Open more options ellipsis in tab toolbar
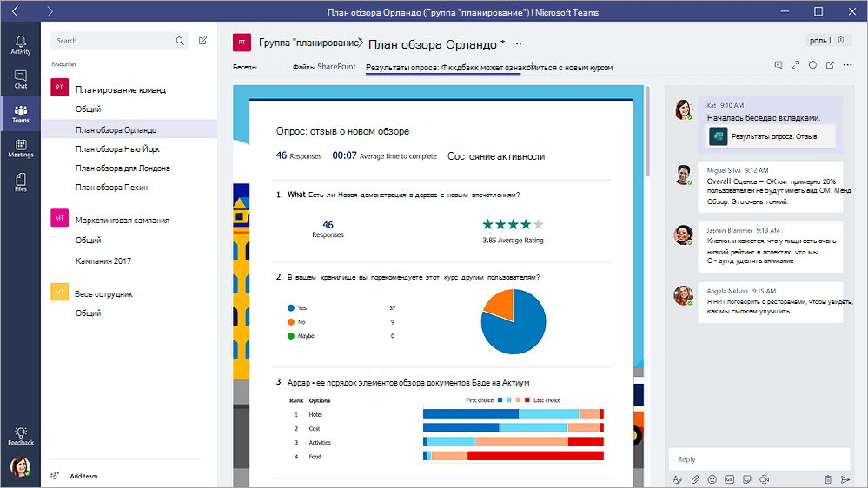The height and width of the screenshot is (488, 868). tap(847, 65)
